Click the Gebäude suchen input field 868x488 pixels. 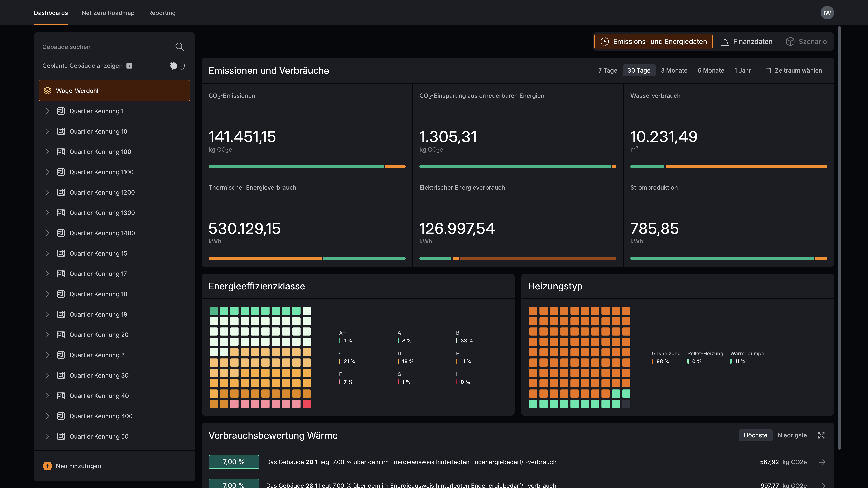(x=104, y=47)
